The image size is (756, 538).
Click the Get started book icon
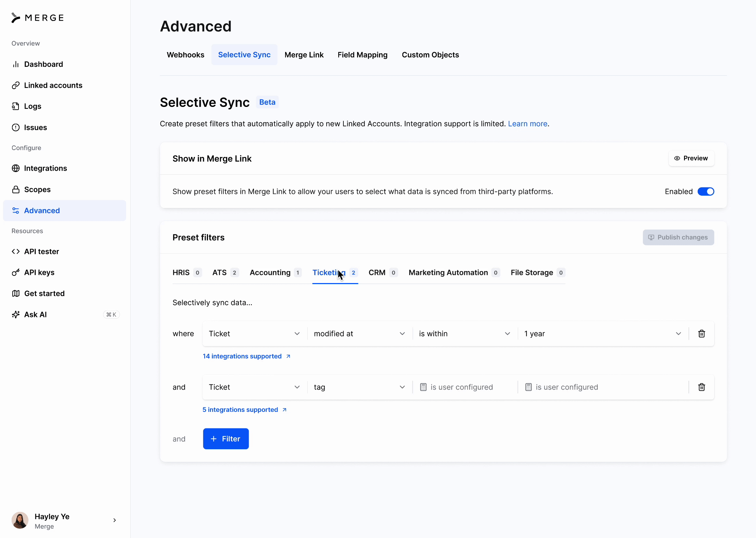point(16,293)
